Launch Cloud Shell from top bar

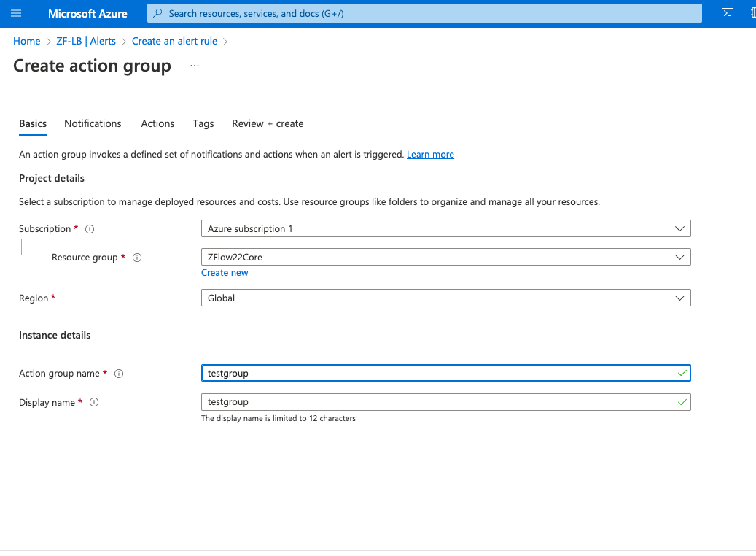[727, 14]
